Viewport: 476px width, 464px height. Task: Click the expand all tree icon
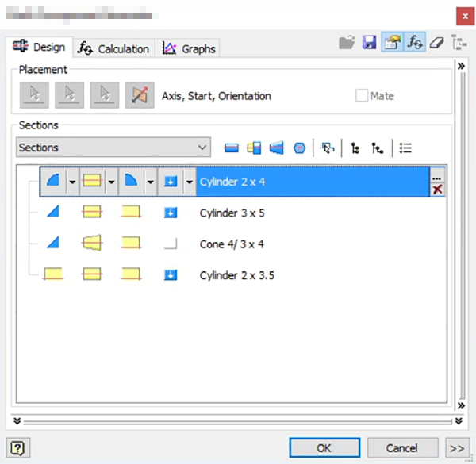355,148
